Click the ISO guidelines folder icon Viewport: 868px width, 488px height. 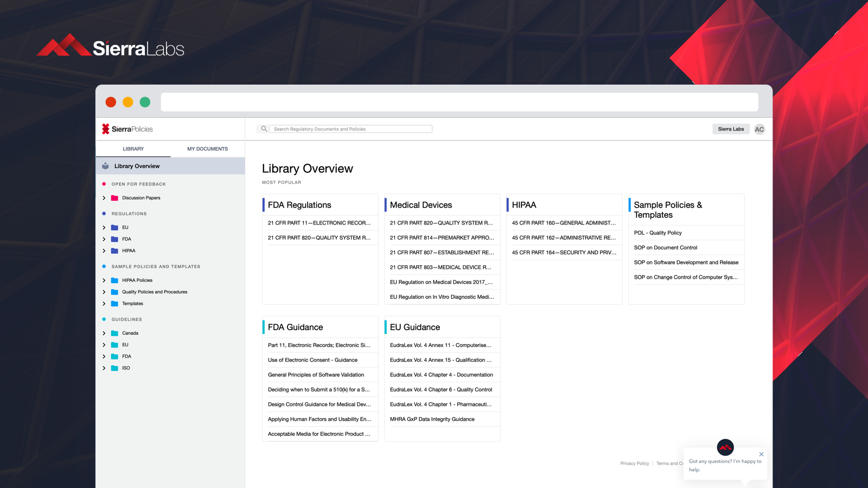(114, 368)
